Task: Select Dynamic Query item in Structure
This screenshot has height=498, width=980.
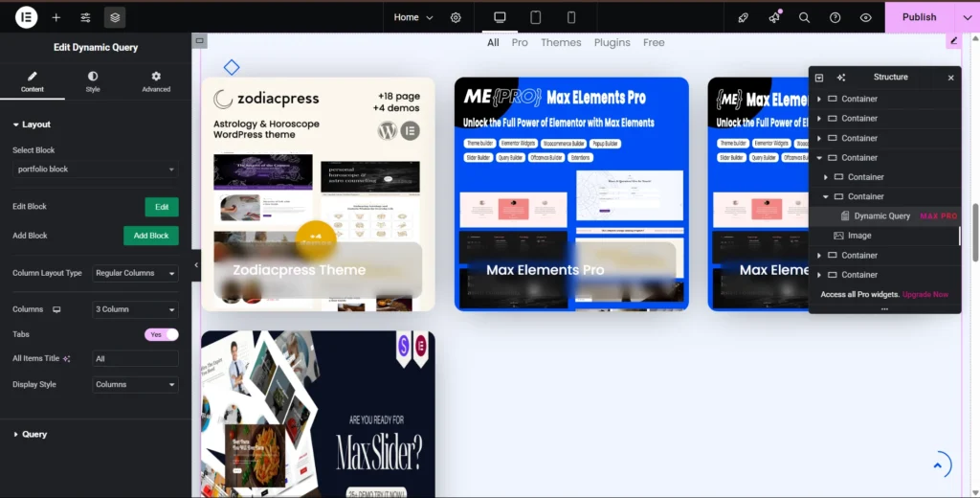Action: tap(885, 215)
